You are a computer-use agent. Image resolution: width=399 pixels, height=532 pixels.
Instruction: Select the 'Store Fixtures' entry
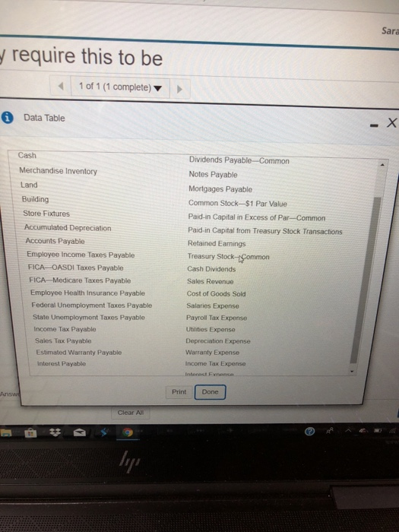(46, 214)
